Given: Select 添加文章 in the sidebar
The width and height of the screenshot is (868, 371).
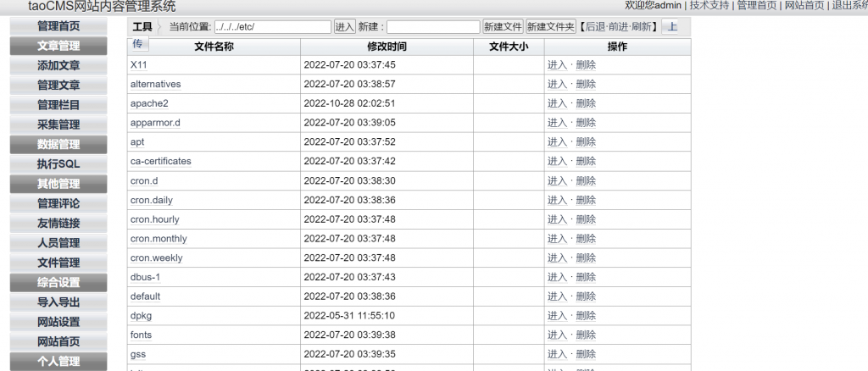Looking at the screenshot, I should [x=58, y=65].
